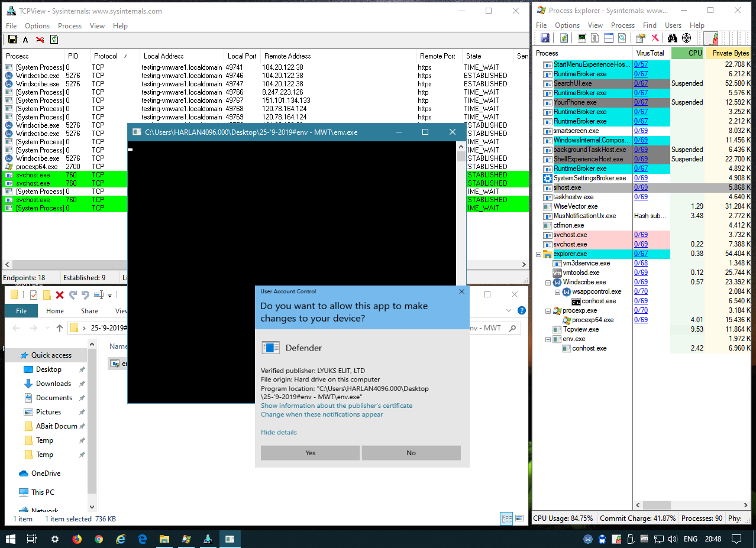Sort by Remote Address column in TCPView
The width and height of the screenshot is (756, 548).
tap(338, 56)
